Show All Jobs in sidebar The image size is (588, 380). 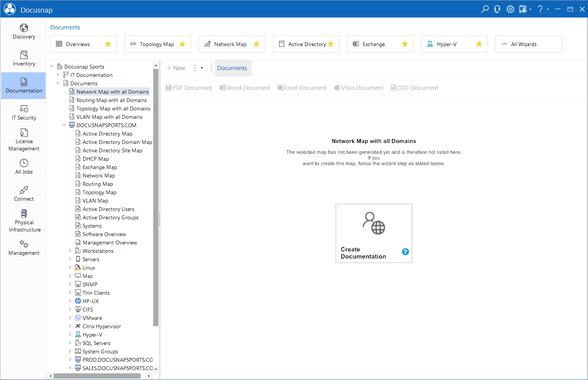[x=24, y=167]
